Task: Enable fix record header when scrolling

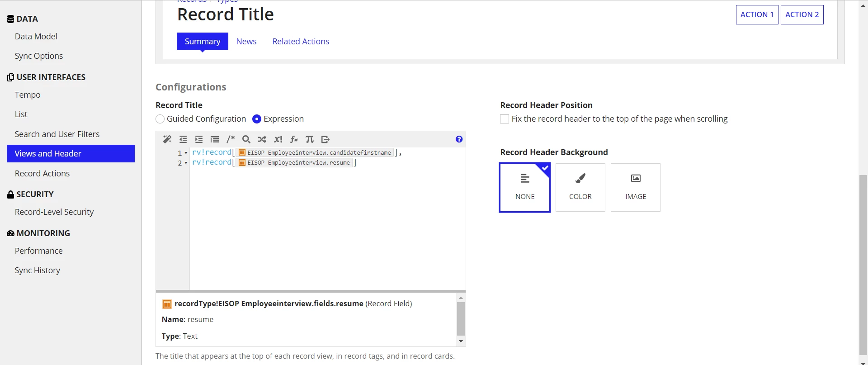Action: click(x=505, y=119)
